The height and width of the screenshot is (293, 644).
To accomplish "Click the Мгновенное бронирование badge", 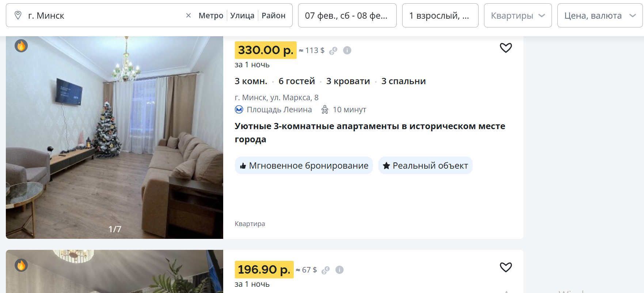I will [x=304, y=166].
